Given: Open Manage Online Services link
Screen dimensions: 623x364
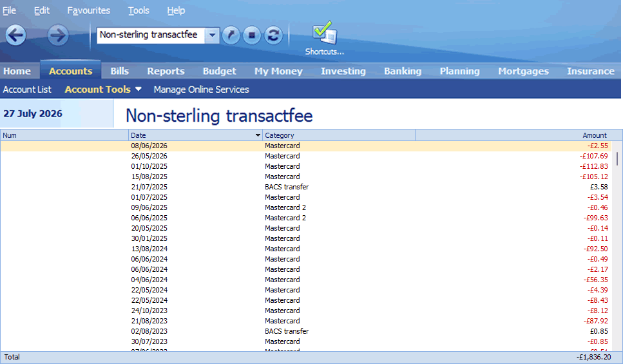Looking at the screenshot, I should click(x=202, y=90).
